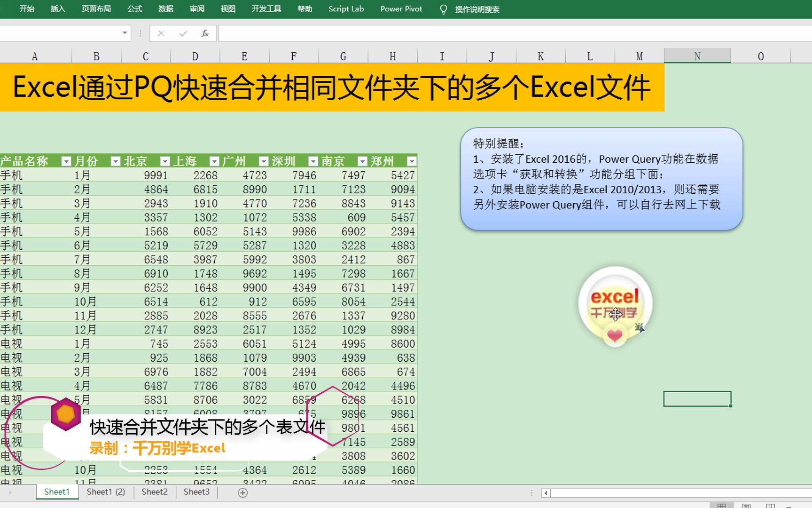Screen dimensions: 812x508
Task: Click the confirm checkmark formula bar icon
Action: [x=183, y=33]
